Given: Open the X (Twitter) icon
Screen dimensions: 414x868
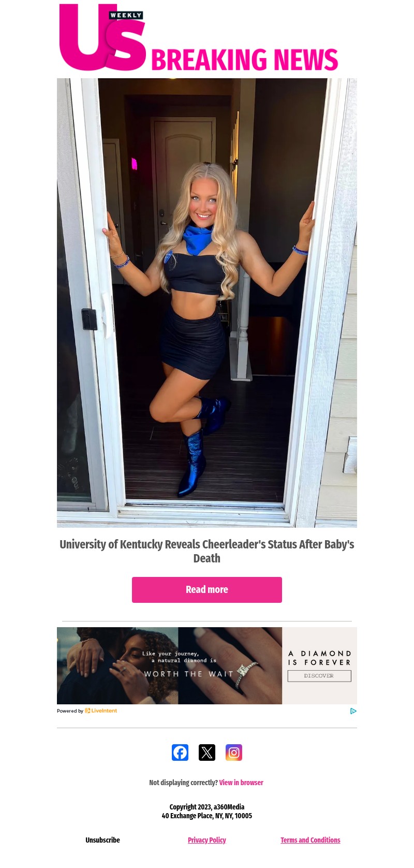Looking at the screenshot, I should coord(207,753).
